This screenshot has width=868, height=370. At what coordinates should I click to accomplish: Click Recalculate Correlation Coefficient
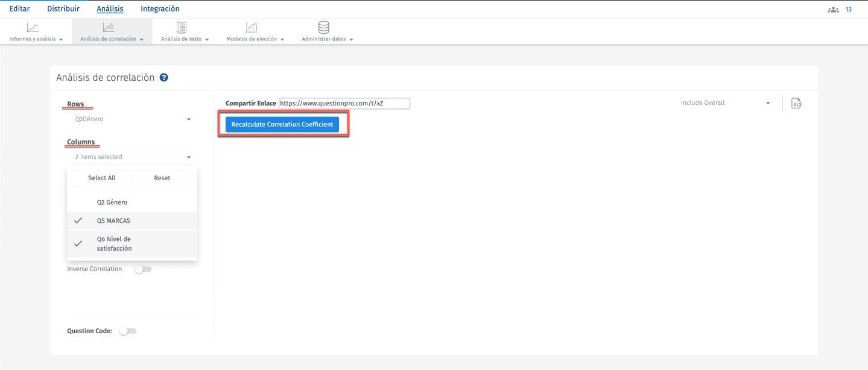[283, 124]
